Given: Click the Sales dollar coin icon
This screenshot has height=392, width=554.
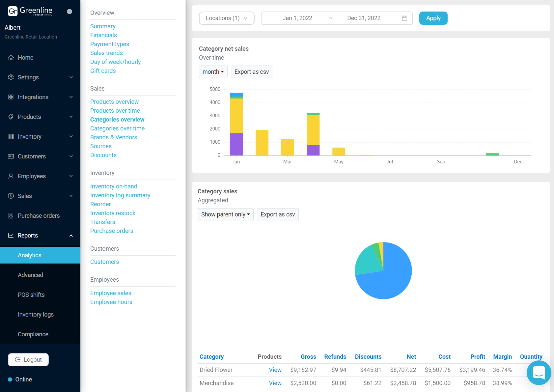Looking at the screenshot, I should pos(11,196).
